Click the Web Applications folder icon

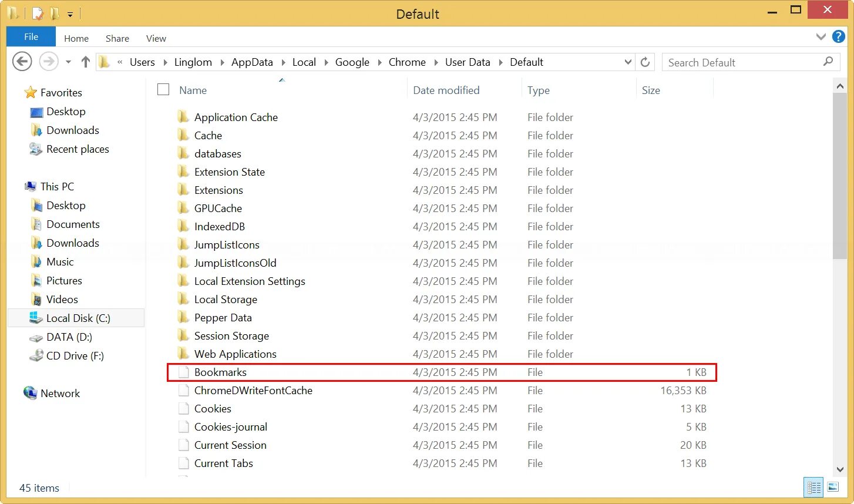(183, 353)
